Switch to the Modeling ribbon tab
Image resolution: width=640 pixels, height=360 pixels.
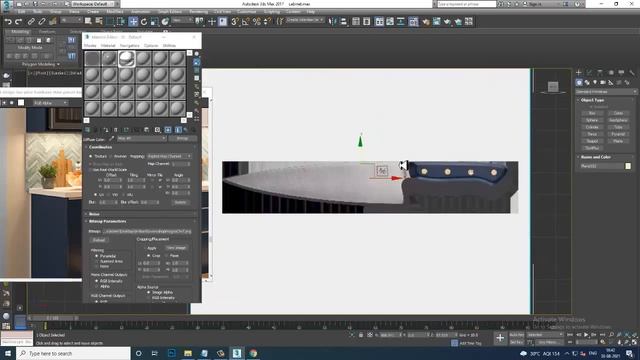coord(20,31)
